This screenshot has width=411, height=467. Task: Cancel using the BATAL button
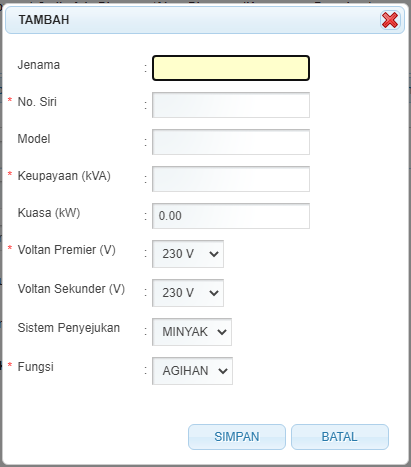click(x=340, y=437)
